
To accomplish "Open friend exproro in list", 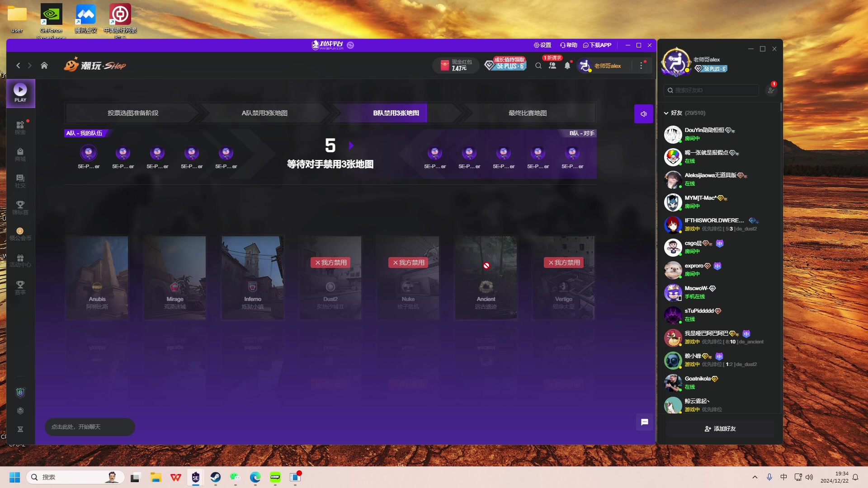I will (x=719, y=270).
